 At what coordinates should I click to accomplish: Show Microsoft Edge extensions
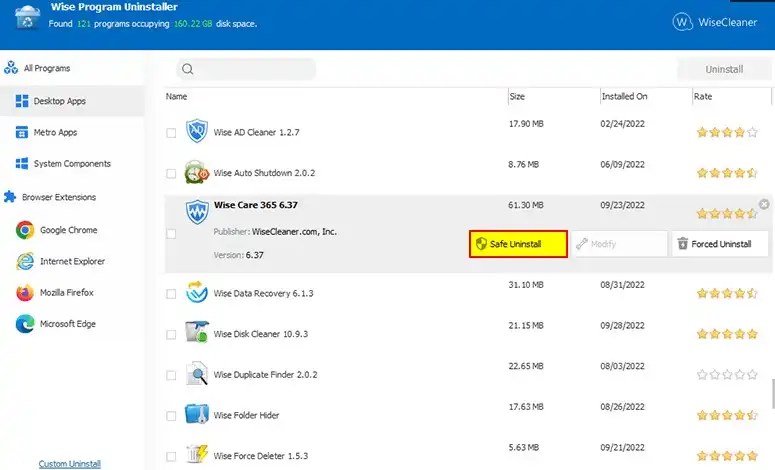click(x=68, y=324)
